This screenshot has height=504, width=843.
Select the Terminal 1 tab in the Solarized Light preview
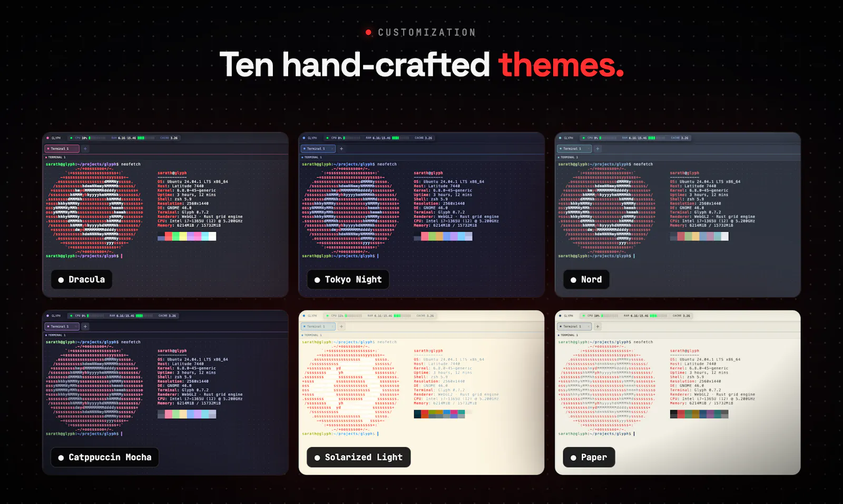pyautogui.click(x=318, y=327)
